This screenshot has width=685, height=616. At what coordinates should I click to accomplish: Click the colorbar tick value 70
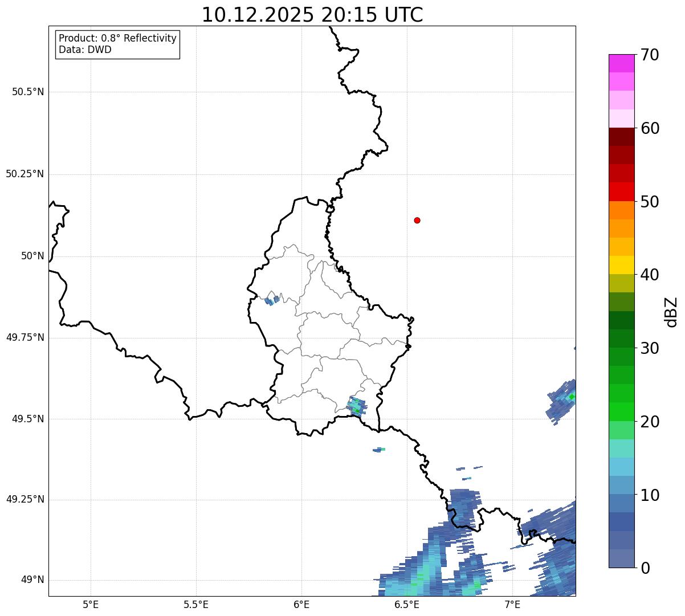[650, 55]
